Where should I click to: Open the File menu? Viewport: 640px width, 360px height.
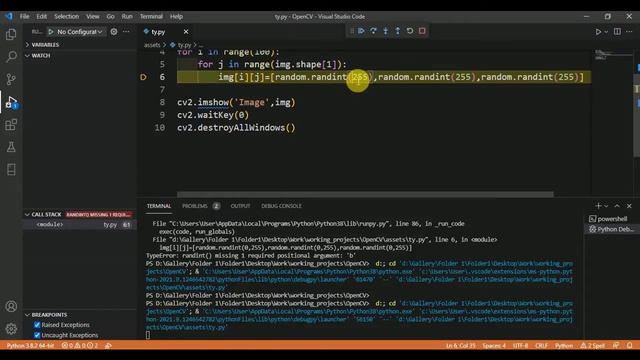click(24, 16)
